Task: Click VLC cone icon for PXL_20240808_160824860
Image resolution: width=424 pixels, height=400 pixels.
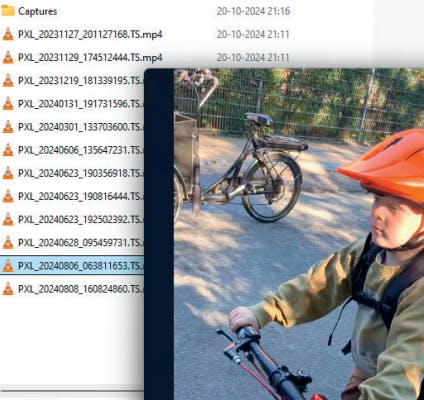Action: point(8,289)
